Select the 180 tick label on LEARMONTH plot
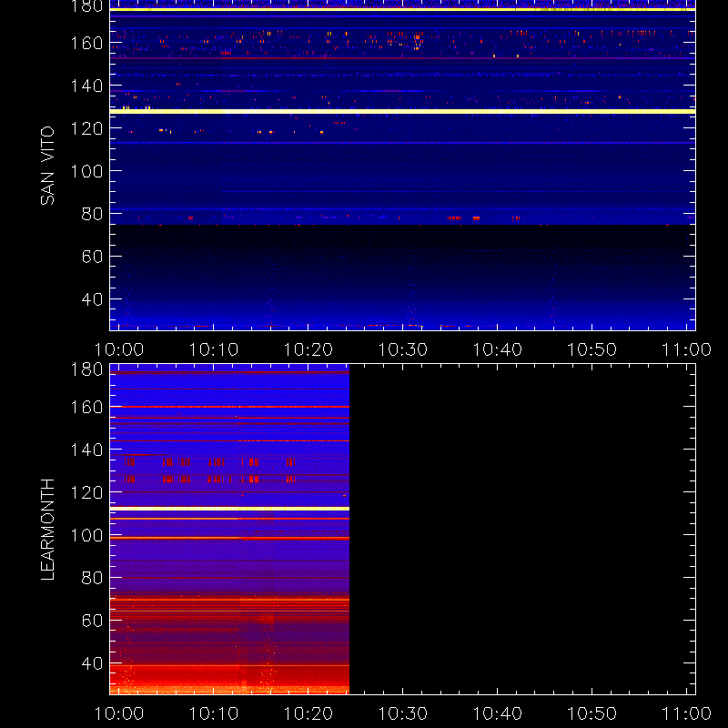Image resolution: width=728 pixels, height=728 pixels. (x=86, y=369)
